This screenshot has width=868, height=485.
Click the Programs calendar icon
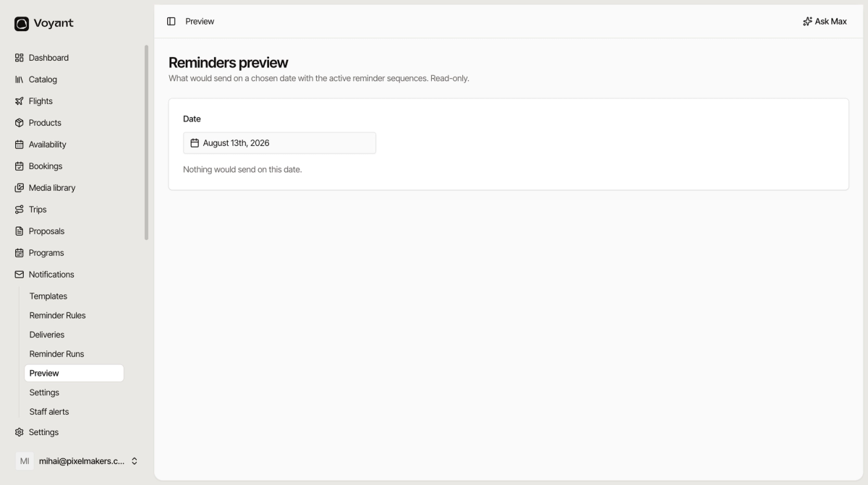pyautogui.click(x=20, y=253)
